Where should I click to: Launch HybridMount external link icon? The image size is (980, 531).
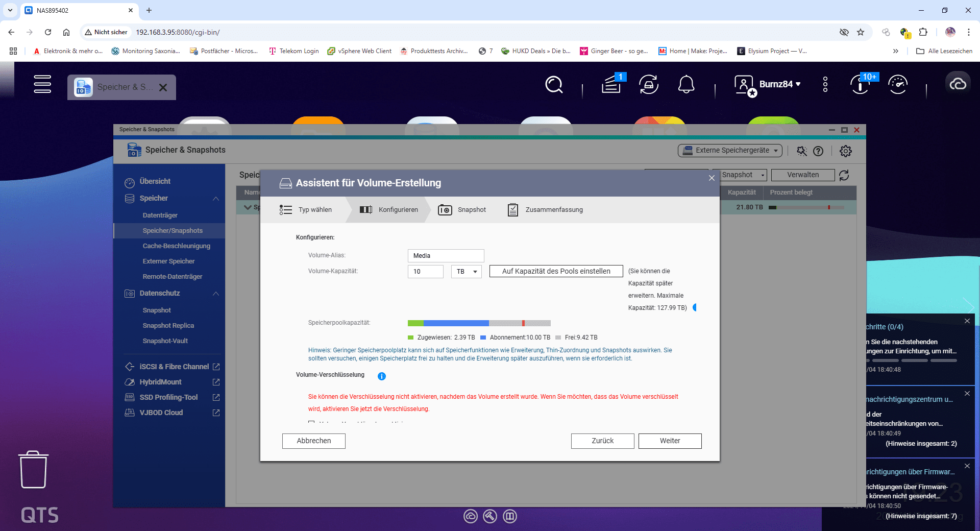[216, 382]
